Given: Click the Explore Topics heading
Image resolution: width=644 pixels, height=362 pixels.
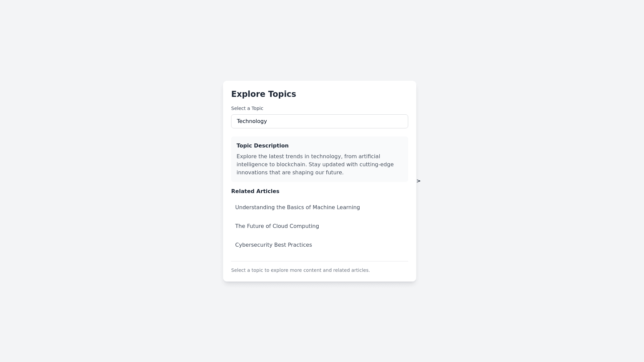Looking at the screenshot, I should click(263, 94).
